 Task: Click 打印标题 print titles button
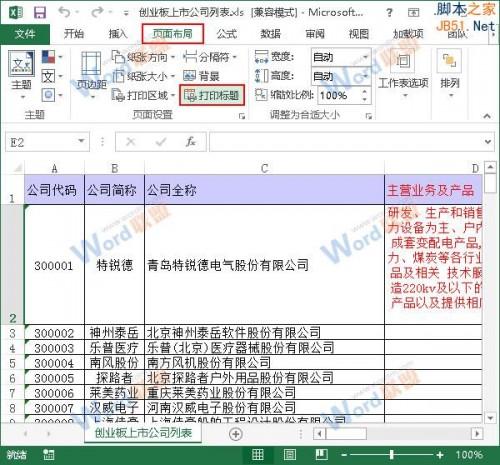click(212, 96)
